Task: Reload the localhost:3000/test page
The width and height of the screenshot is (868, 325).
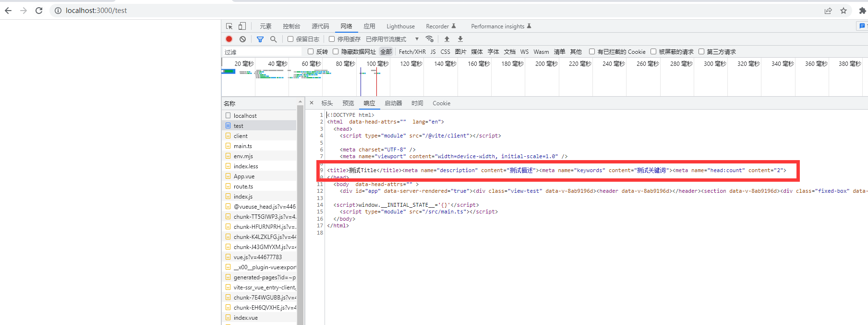Action: (x=39, y=11)
